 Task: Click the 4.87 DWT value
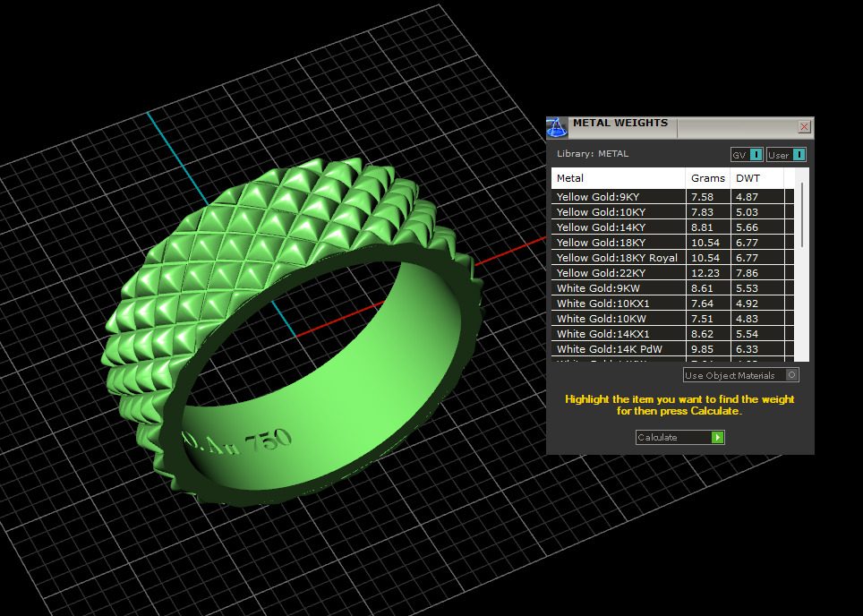(x=747, y=196)
